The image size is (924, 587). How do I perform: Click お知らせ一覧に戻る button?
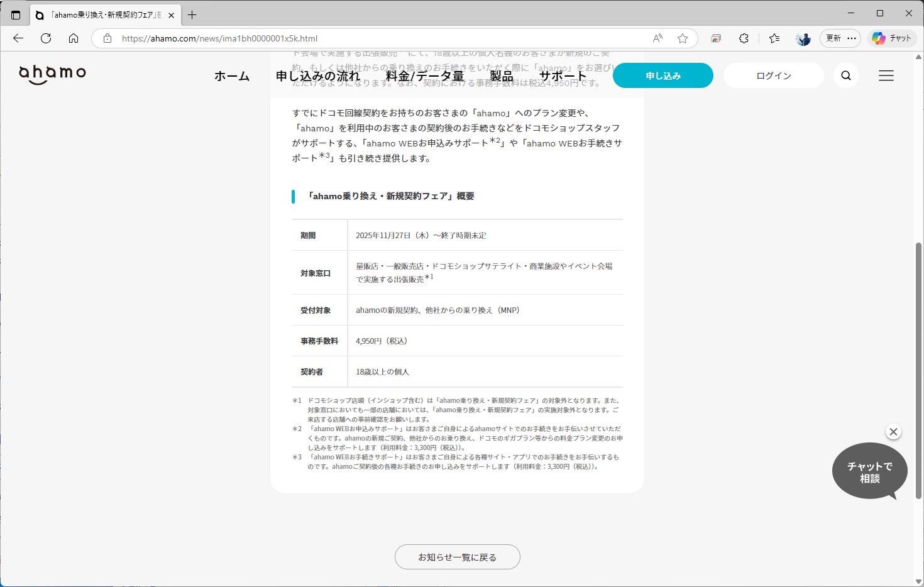(x=457, y=557)
